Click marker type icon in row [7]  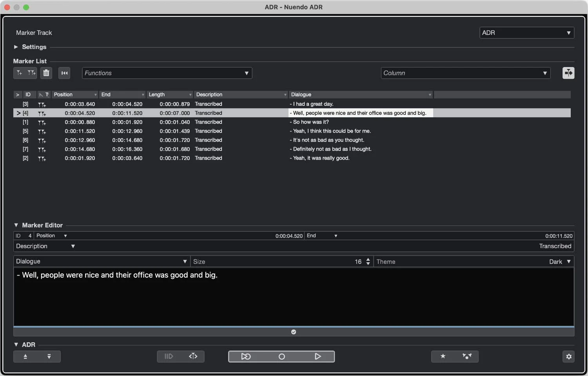[42, 149]
